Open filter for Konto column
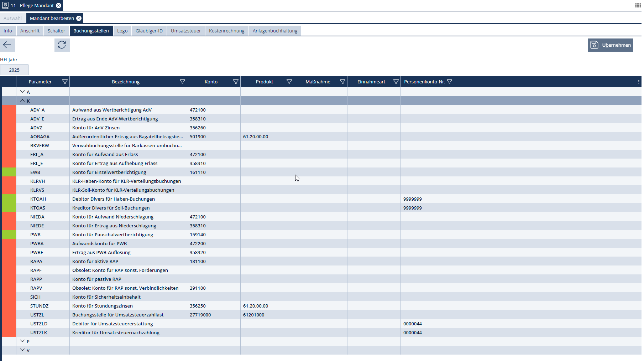644x361 pixels. coord(236,82)
